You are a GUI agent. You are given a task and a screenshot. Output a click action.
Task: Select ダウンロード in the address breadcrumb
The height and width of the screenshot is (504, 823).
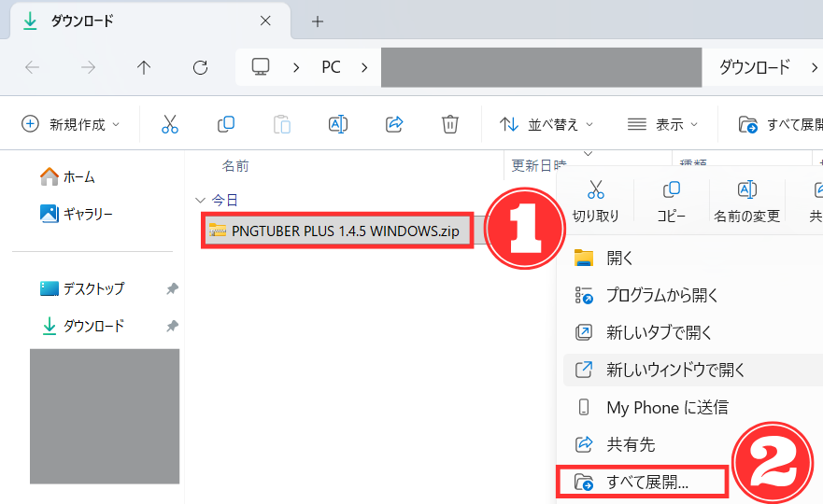click(x=754, y=67)
